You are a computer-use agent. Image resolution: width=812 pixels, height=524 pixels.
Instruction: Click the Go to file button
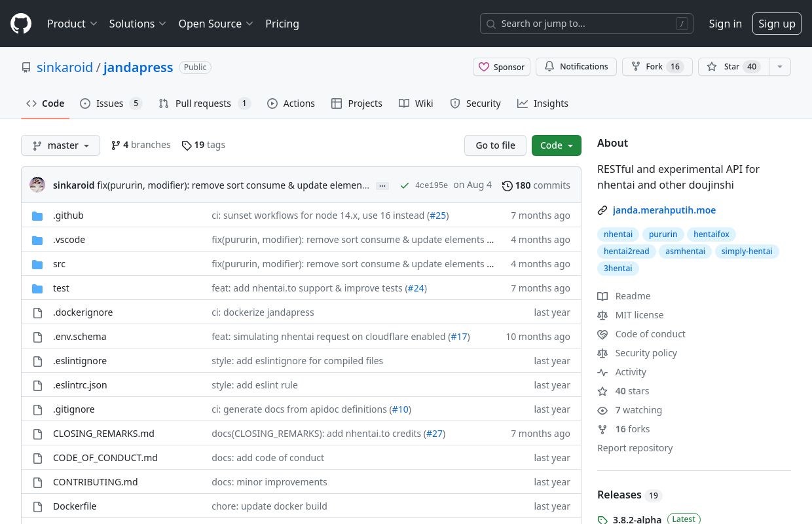(495, 145)
